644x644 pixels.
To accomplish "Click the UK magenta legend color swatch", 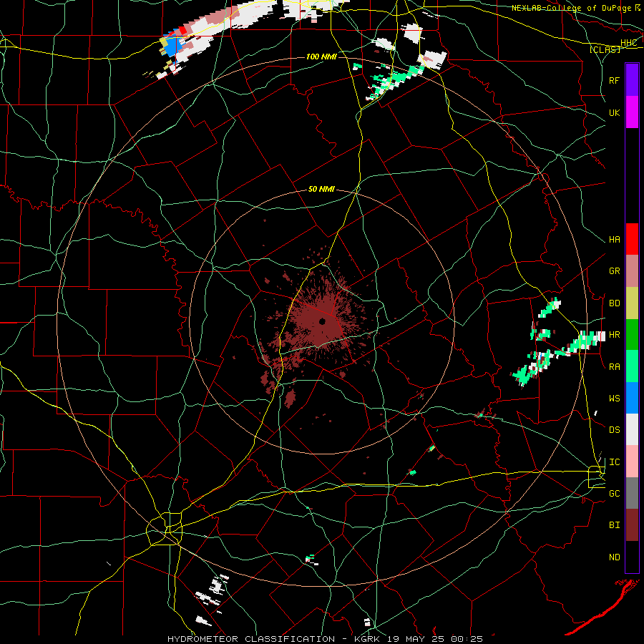I will (x=632, y=112).
